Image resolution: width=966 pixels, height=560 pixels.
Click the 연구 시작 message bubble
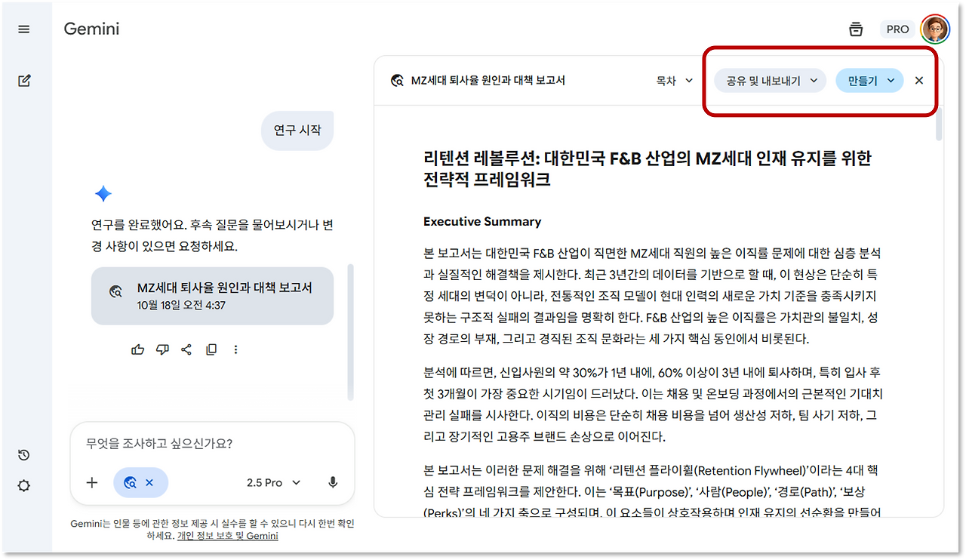(297, 131)
